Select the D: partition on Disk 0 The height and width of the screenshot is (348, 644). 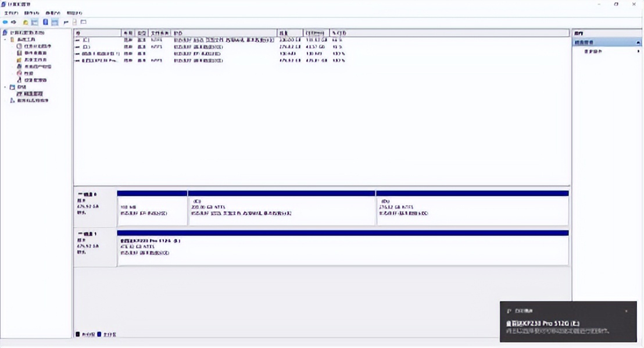(472, 209)
